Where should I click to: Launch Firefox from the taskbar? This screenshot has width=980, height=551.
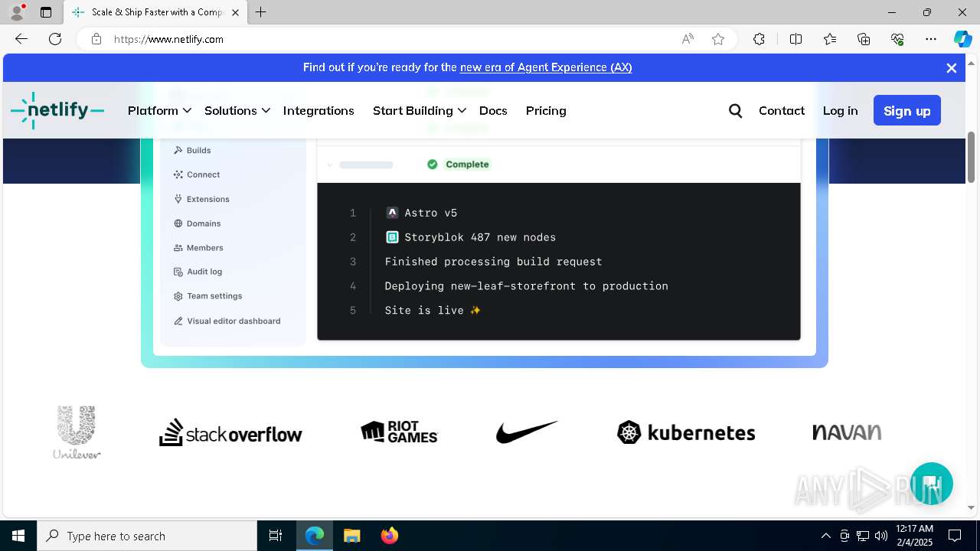(390, 536)
